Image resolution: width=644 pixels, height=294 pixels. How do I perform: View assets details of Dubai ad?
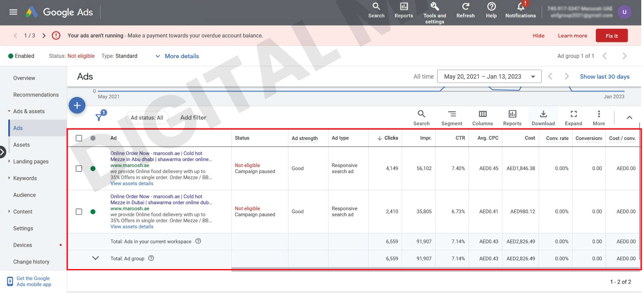(x=132, y=227)
